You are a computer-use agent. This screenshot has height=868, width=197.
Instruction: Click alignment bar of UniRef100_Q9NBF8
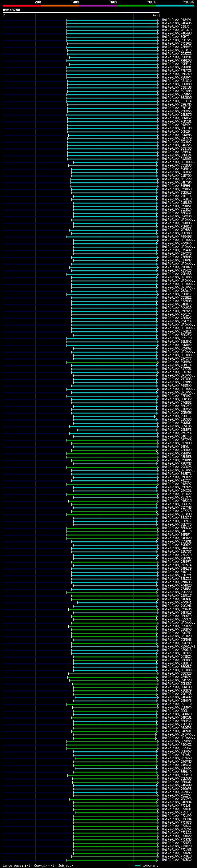[x=118, y=430]
